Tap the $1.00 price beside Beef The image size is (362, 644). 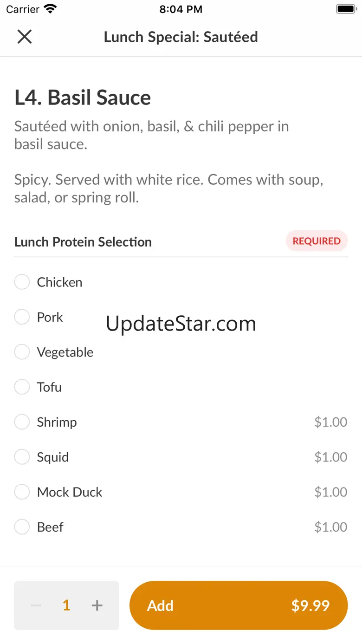330,527
